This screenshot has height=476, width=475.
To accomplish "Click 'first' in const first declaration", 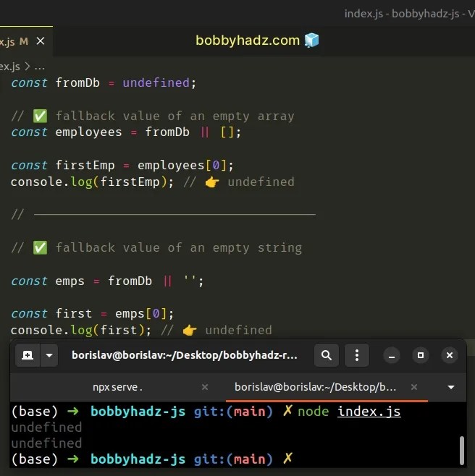I will 74,313.
